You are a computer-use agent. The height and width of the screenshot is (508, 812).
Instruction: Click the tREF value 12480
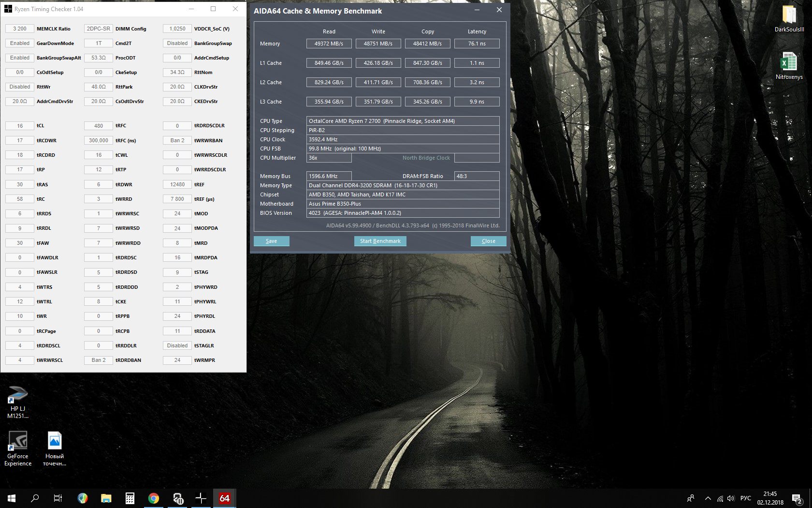point(177,184)
